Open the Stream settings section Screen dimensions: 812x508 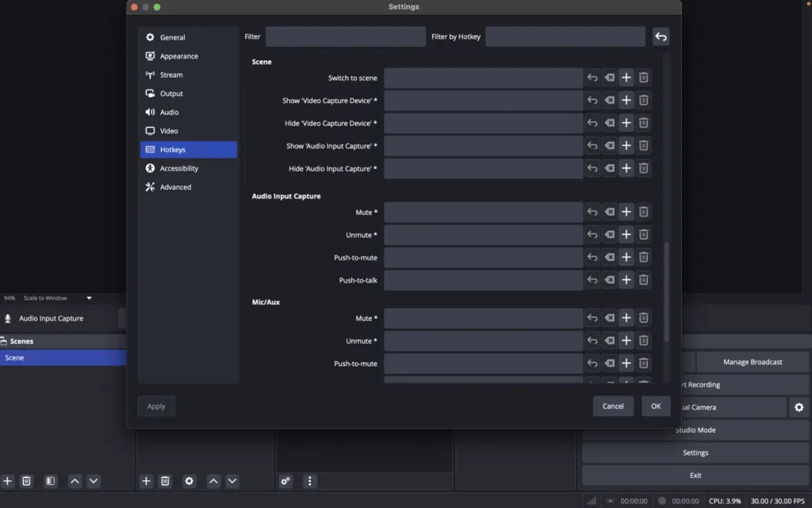(189, 75)
